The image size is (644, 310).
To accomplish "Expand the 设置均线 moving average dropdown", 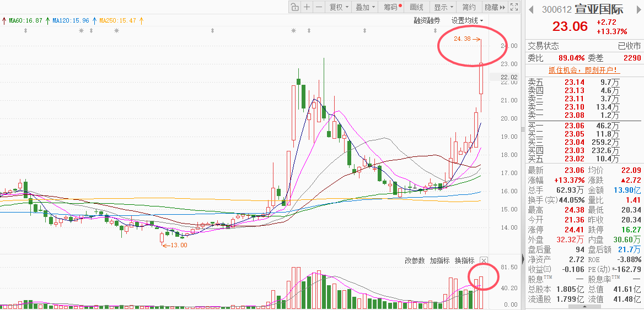I will pyautogui.click(x=468, y=20).
